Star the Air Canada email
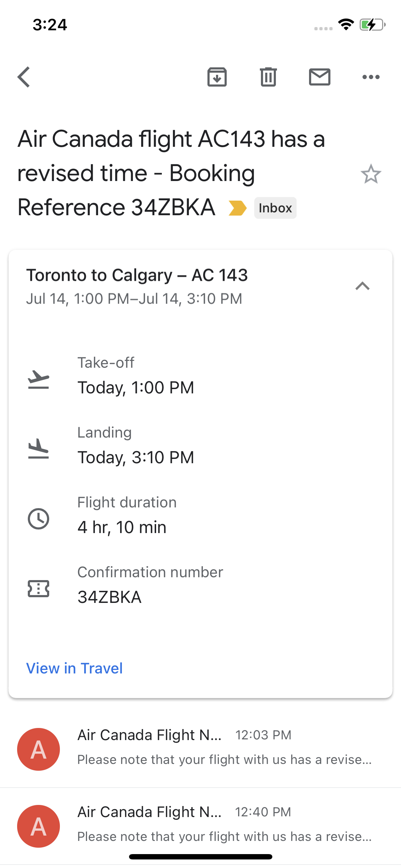This screenshot has height=868, width=401. point(371,174)
